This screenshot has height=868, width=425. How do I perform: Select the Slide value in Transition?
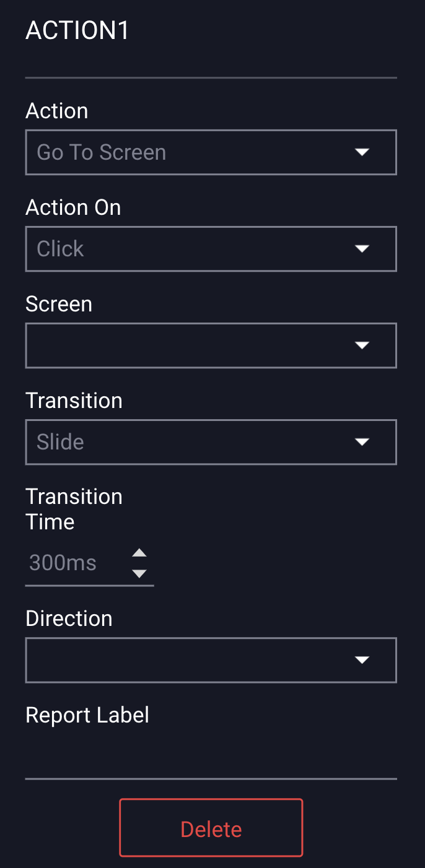coord(60,442)
